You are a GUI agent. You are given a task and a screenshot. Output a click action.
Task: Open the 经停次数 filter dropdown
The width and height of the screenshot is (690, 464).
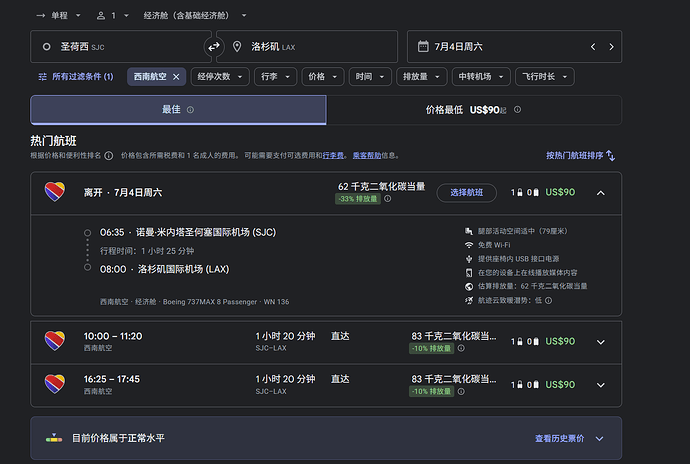pos(220,77)
